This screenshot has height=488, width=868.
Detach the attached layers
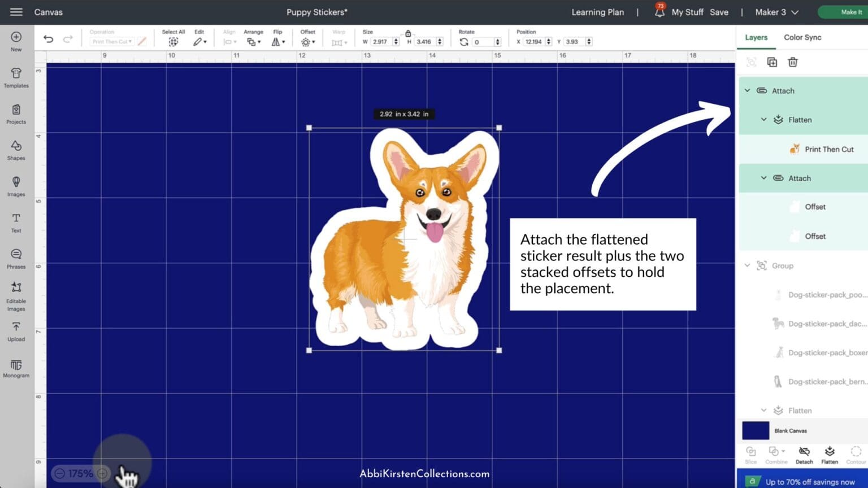(x=804, y=454)
